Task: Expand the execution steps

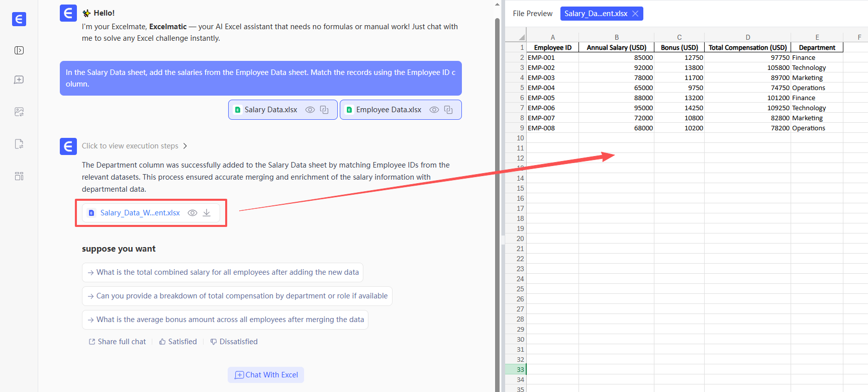Action: [x=134, y=146]
